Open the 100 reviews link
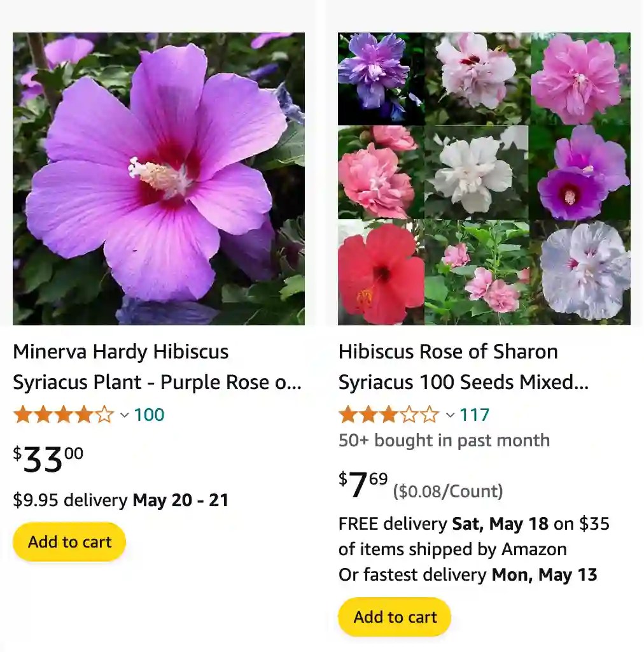This screenshot has width=644, height=652. point(150,414)
